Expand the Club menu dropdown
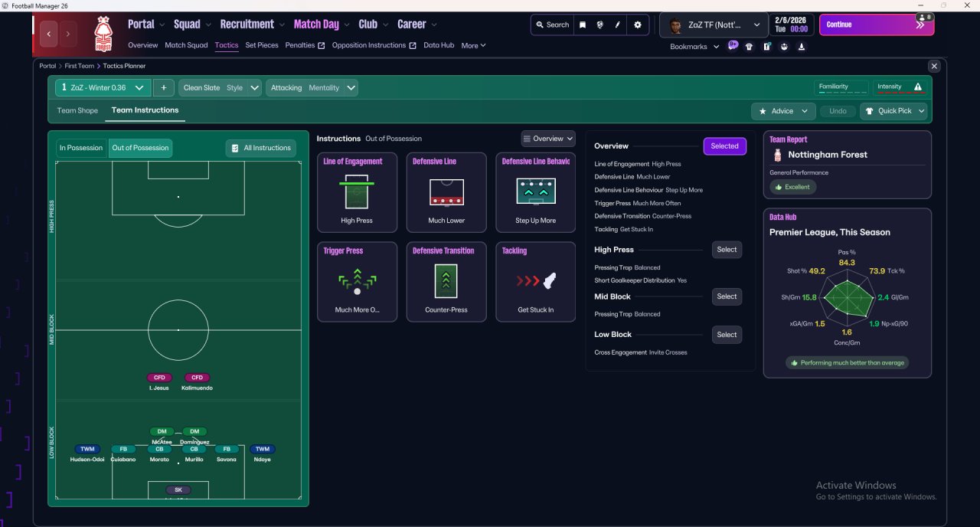 pos(374,25)
